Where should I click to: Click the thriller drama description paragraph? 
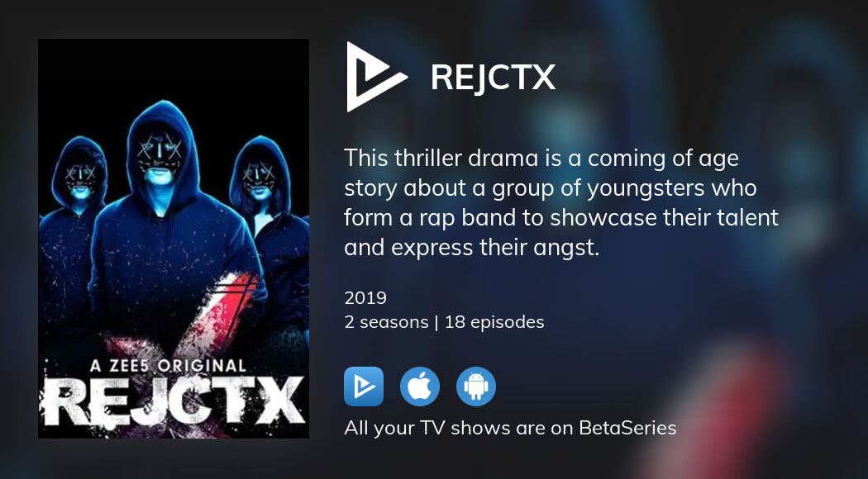coord(560,203)
